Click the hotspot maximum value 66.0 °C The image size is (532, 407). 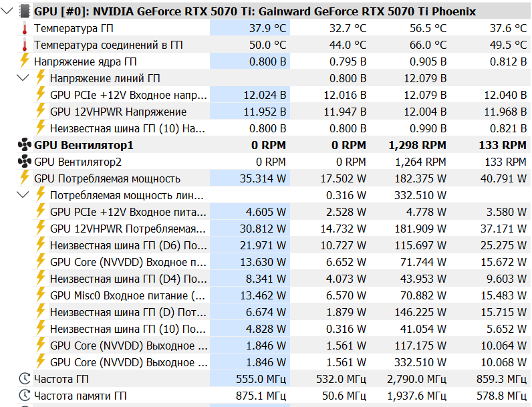coord(428,45)
